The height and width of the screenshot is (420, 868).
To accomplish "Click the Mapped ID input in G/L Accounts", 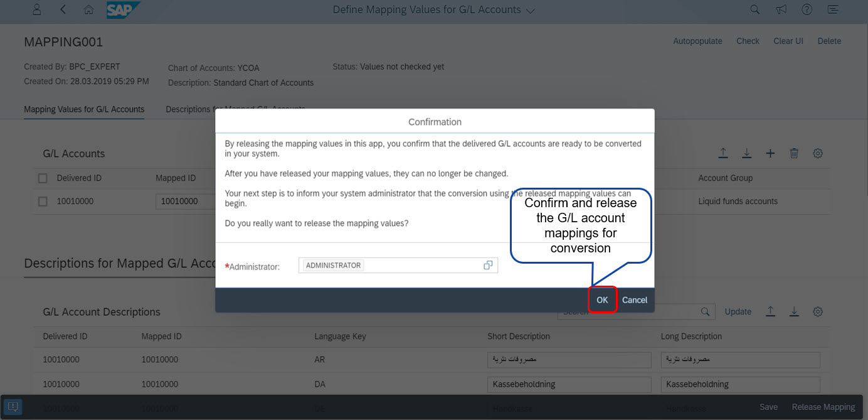I will coord(186,202).
